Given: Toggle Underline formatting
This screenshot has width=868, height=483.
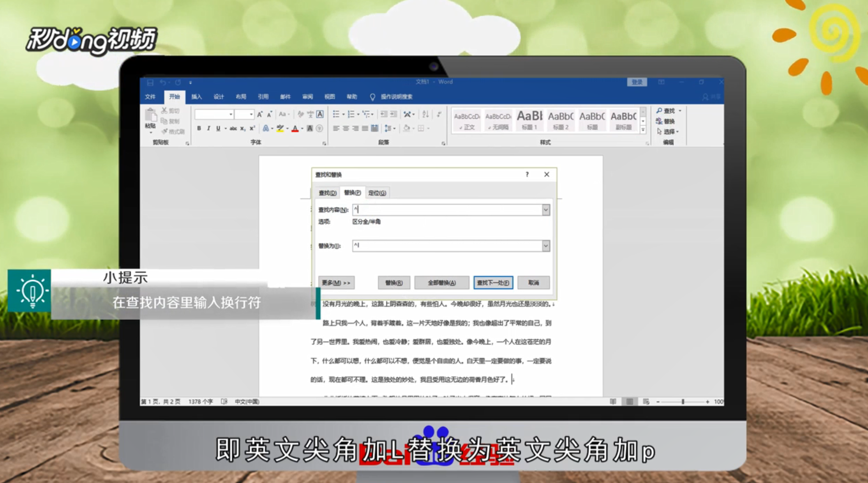Looking at the screenshot, I should point(218,129).
